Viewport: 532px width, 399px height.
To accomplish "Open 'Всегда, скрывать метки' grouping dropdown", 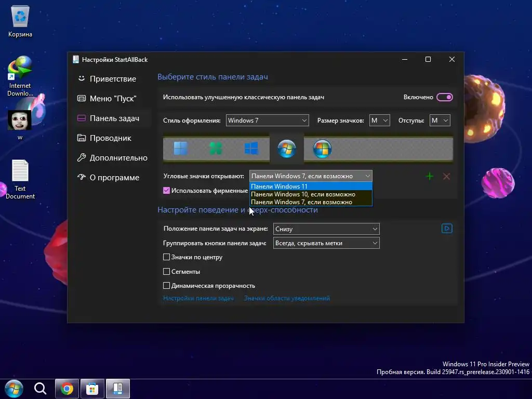I will [326, 243].
